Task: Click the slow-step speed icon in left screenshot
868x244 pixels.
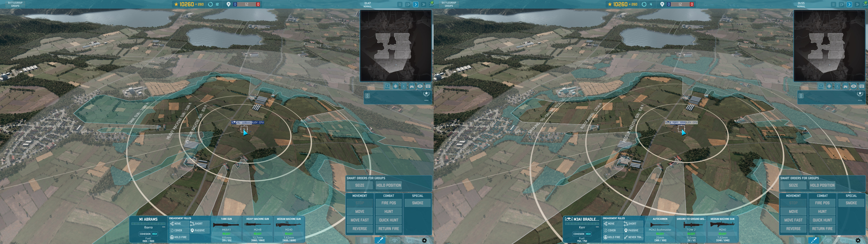Action: 408,4
